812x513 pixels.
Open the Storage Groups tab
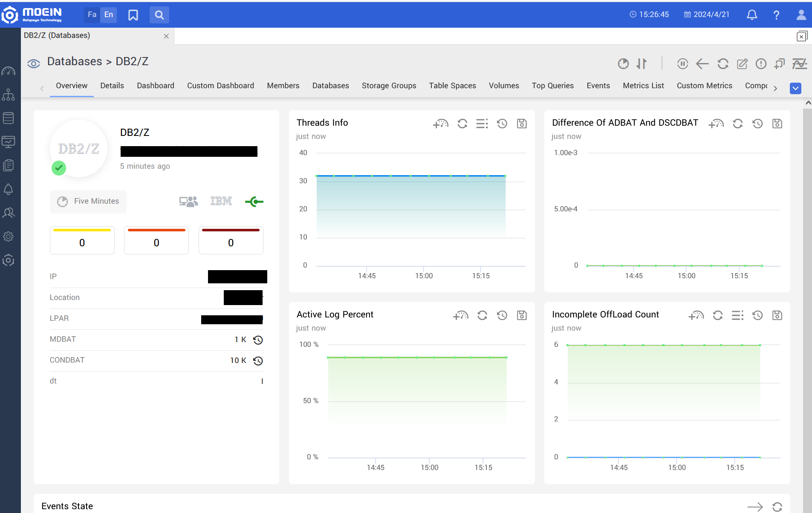coord(389,86)
